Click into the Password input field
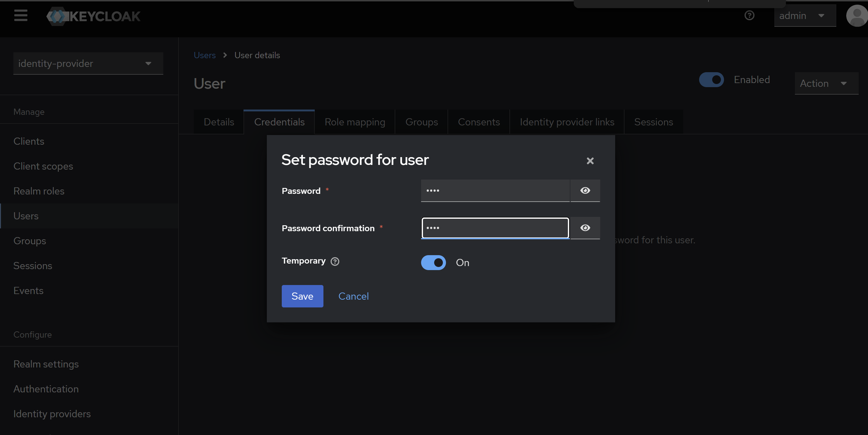This screenshot has width=868, height=435. [495, 190]
